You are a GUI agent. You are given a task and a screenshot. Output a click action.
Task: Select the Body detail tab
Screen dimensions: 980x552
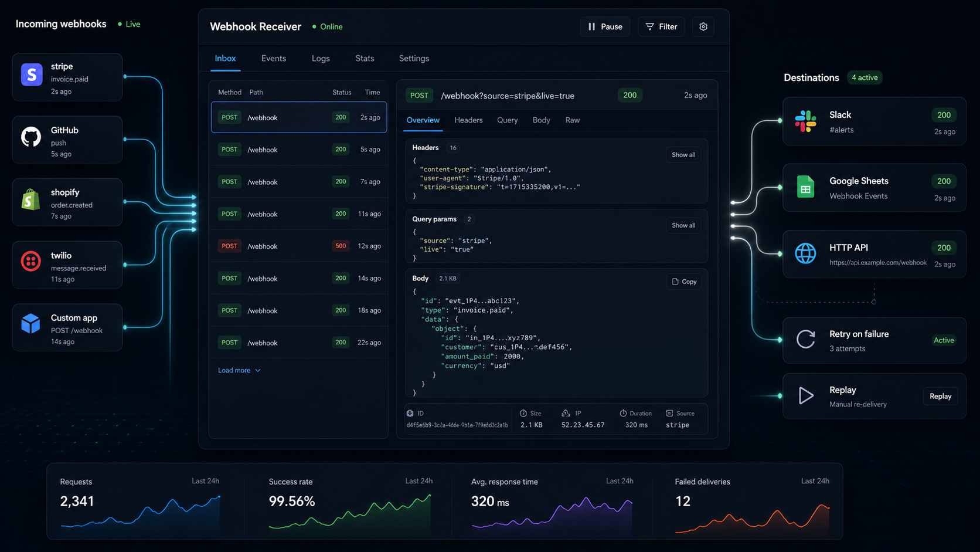[x=541, y=120]
